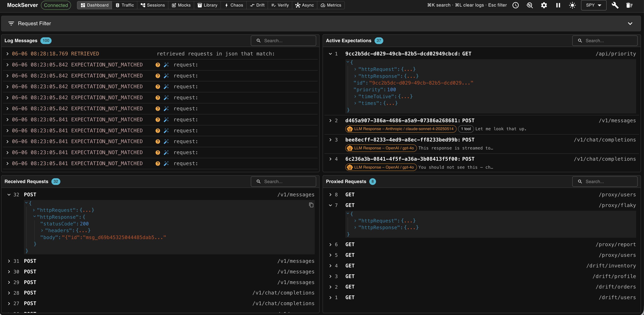Expand expectation 2 /v1/messages
The width and height of the screenshot is (644, 315).
coord(330,121)
